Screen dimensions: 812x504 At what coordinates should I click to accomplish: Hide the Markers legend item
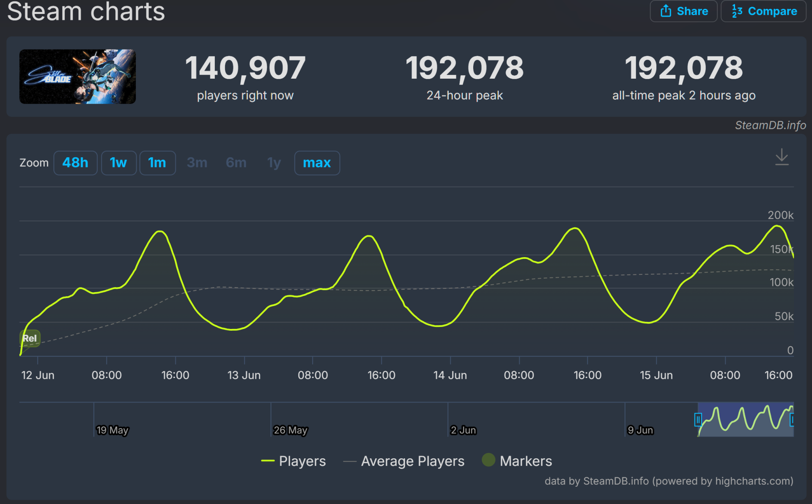pyautogui.click(x=526, y=461)
